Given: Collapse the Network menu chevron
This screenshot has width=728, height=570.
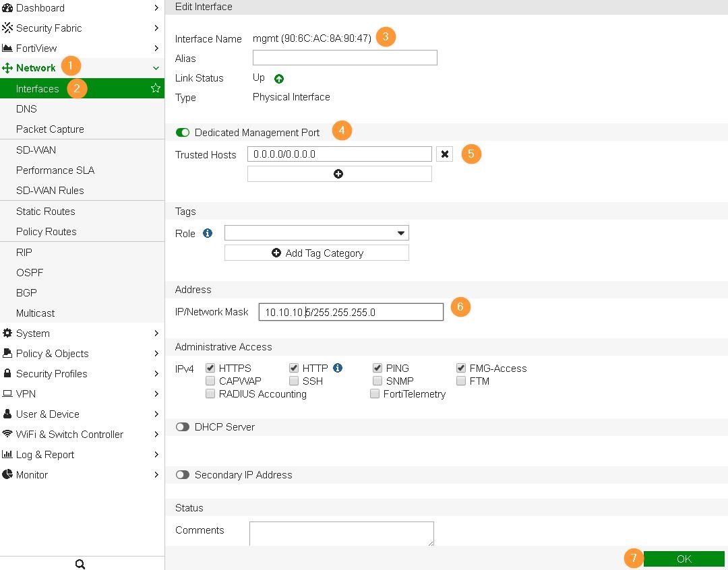Looking at the screenshot, I should click(156, 68).
